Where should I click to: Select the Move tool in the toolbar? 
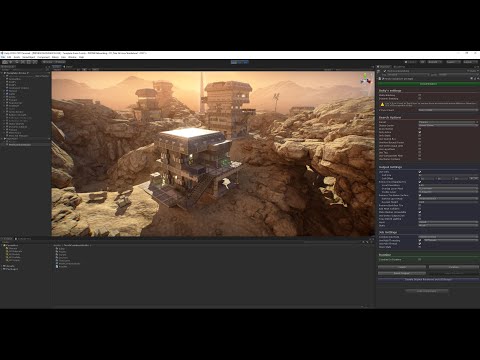click(11, 62)
